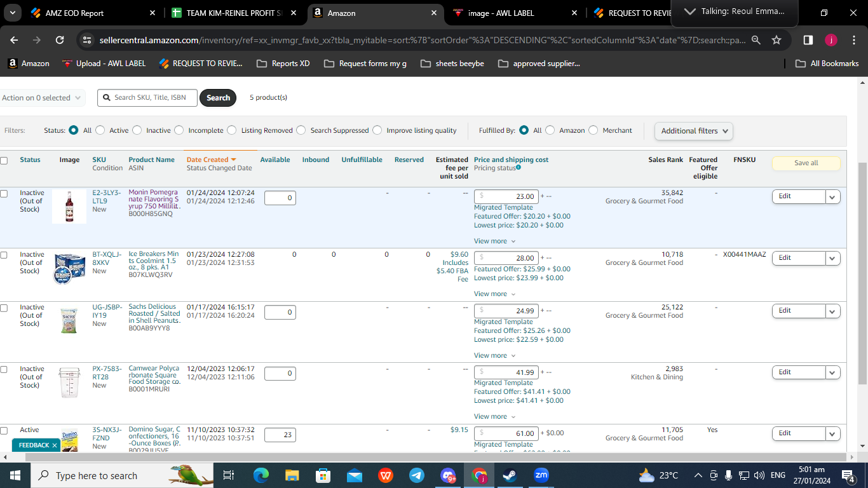Select the Search Suppressed filter

[301, 130]
